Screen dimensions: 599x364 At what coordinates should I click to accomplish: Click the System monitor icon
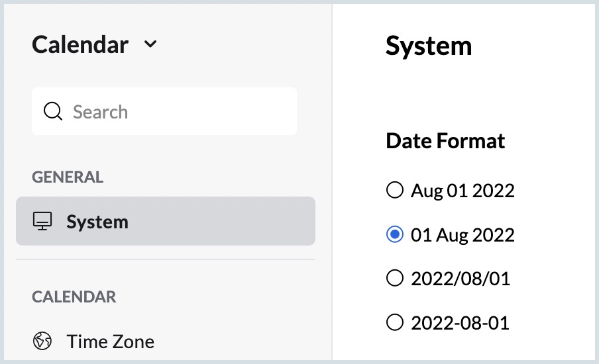42,221
